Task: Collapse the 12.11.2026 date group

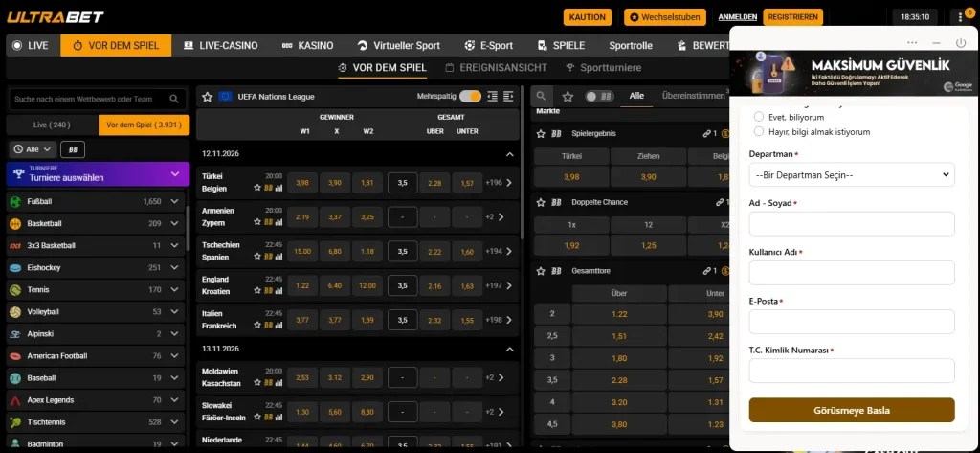Action: tap(509, 154)
